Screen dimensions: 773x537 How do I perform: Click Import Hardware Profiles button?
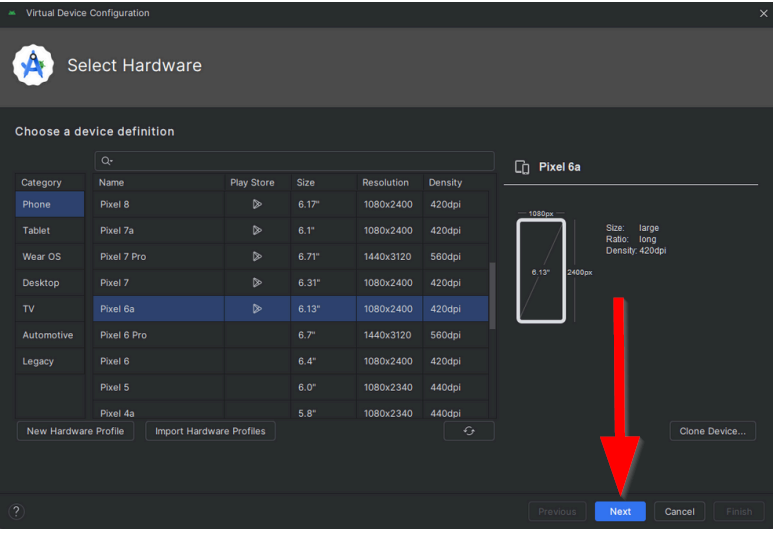[x=210, y=431]
